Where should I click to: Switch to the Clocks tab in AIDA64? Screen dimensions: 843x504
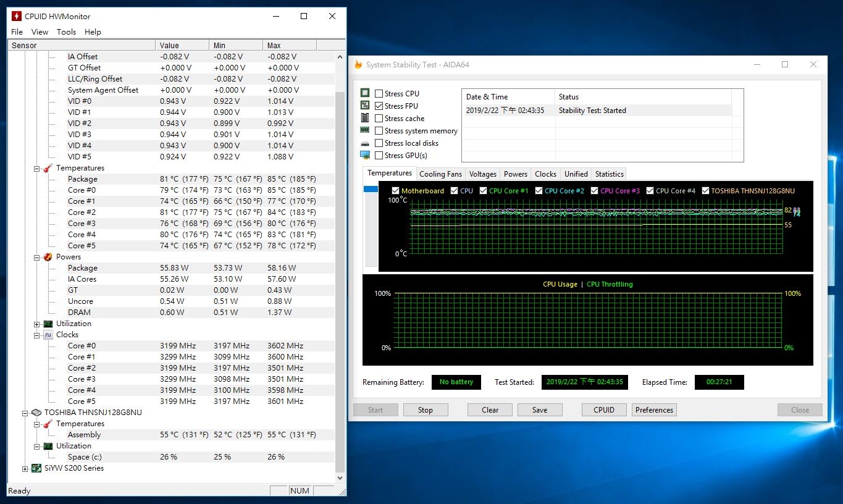(x=545, y=174)
